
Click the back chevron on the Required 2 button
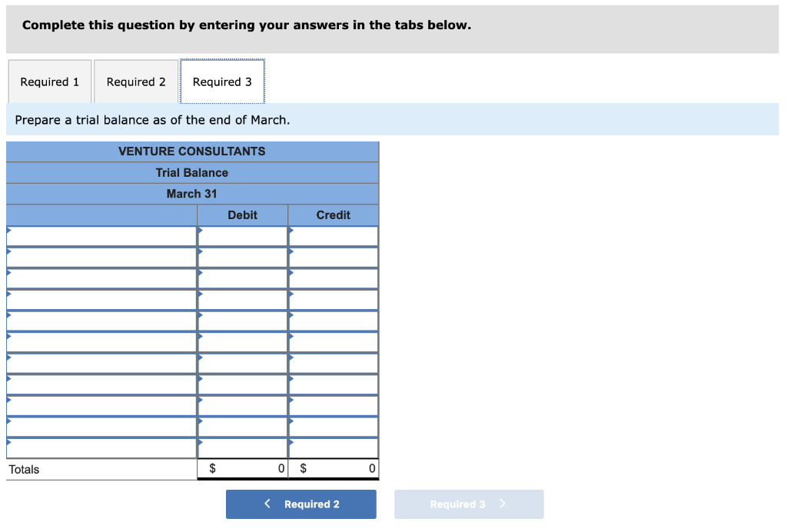tap(267, 504)
